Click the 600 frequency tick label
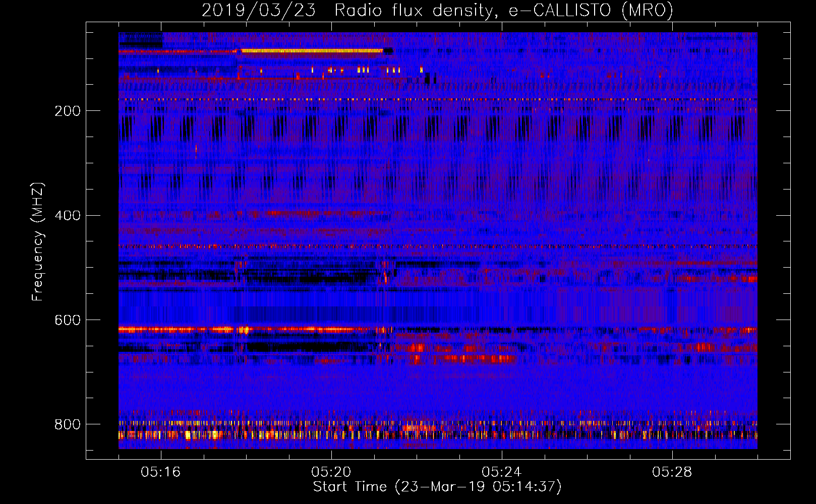 coord(68,321)
